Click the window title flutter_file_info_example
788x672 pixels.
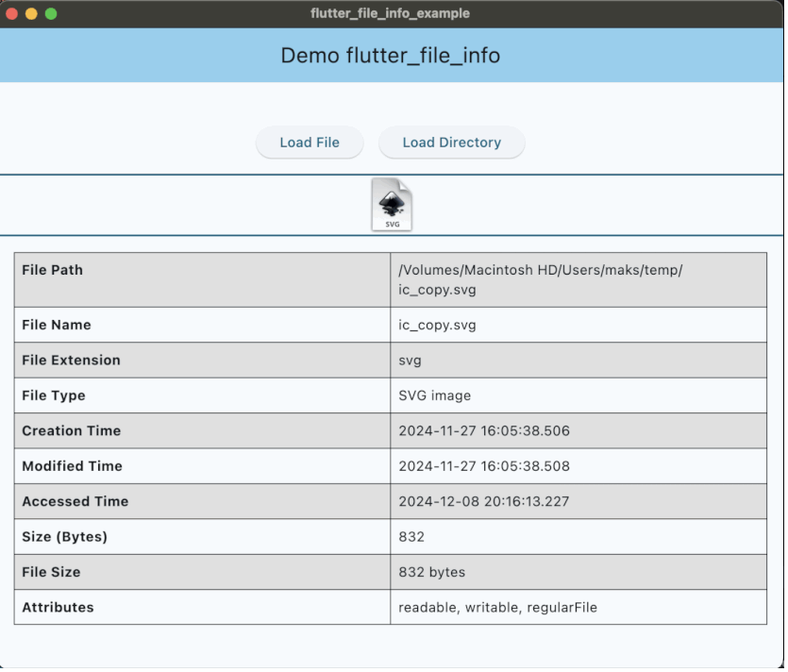coord(392,13)
